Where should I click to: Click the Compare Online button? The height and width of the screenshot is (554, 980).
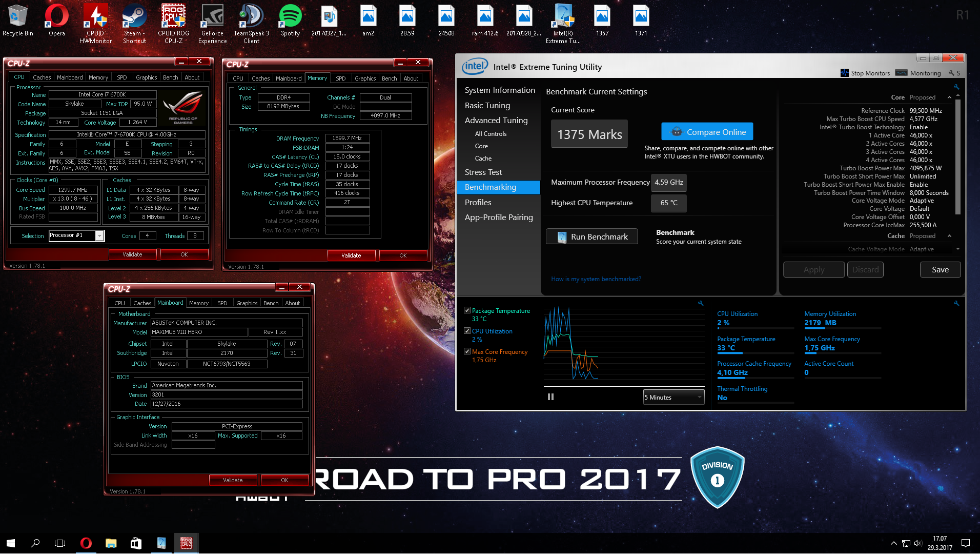(707, 132)
